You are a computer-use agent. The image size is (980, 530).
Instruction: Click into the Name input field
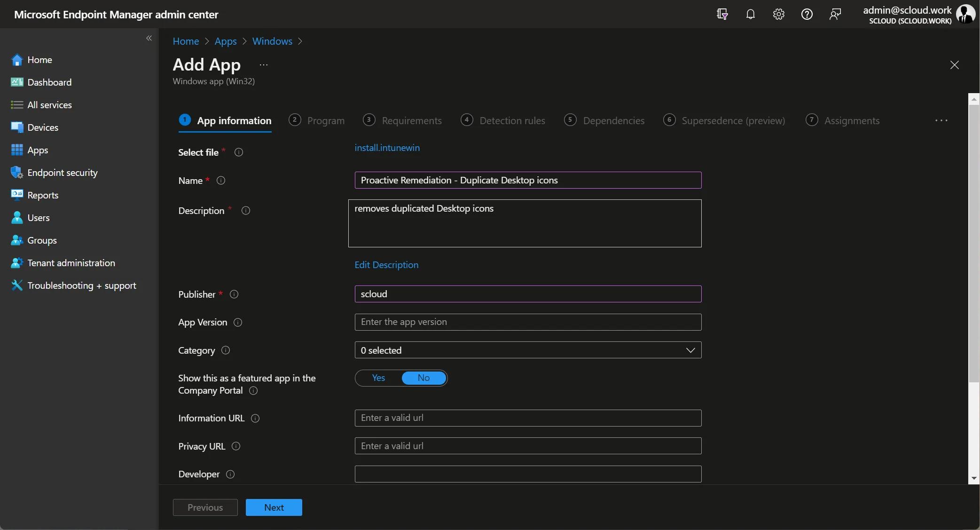click(528, 181)
